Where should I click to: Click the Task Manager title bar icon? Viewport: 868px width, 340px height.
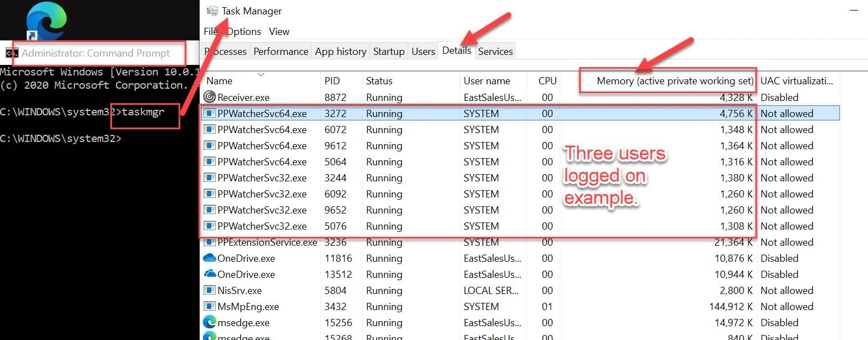[212, 11]
